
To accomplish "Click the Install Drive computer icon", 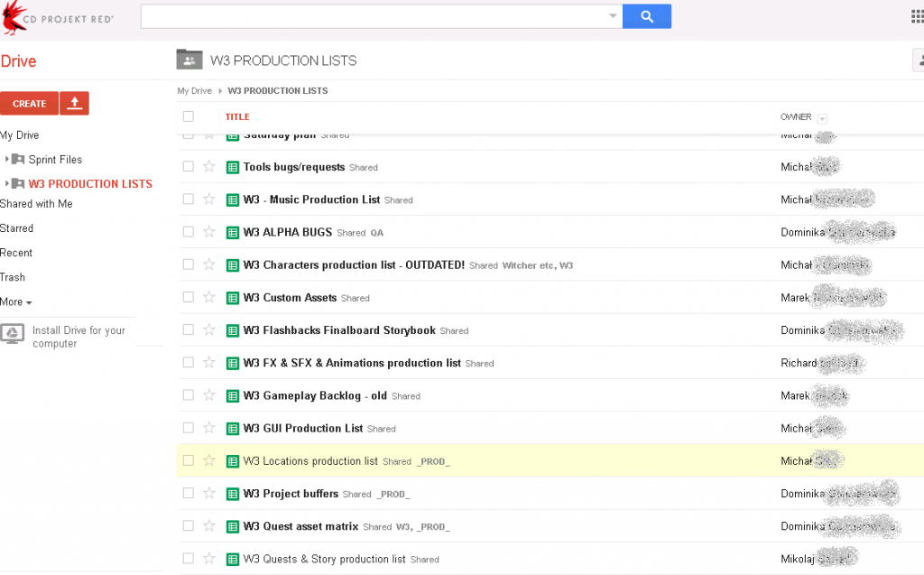I will click(13, 334).
